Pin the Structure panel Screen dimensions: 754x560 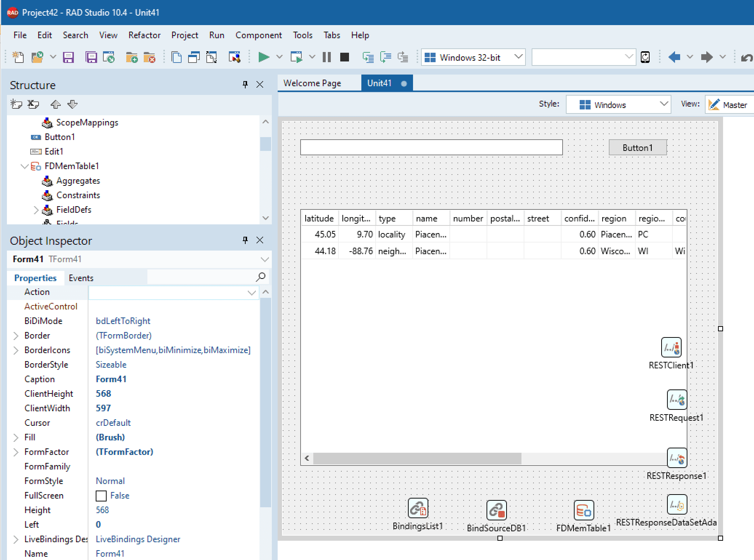(x=245, y=85)
